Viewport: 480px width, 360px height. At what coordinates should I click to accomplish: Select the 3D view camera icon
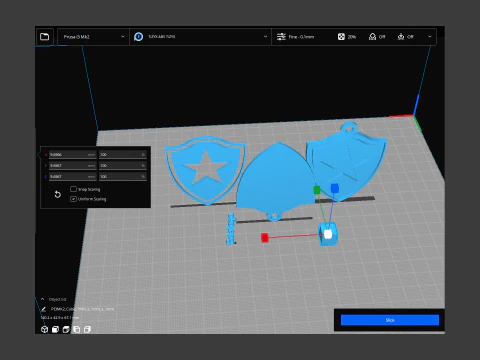coord(44,329)
